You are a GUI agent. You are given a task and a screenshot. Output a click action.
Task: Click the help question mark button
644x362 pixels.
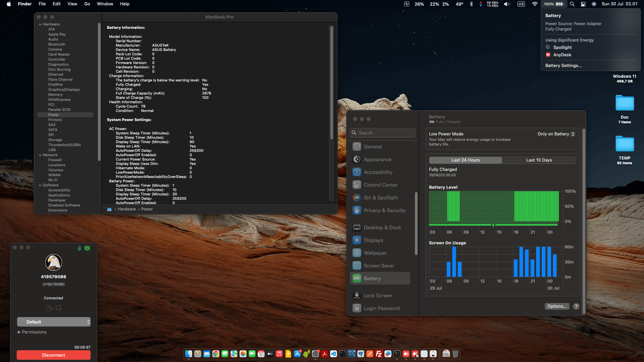coord(576,306)
